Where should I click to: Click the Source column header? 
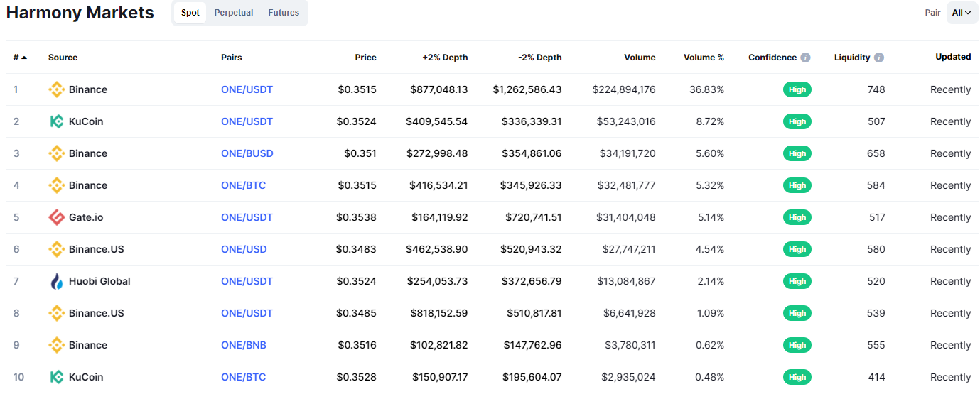(63, 58)
